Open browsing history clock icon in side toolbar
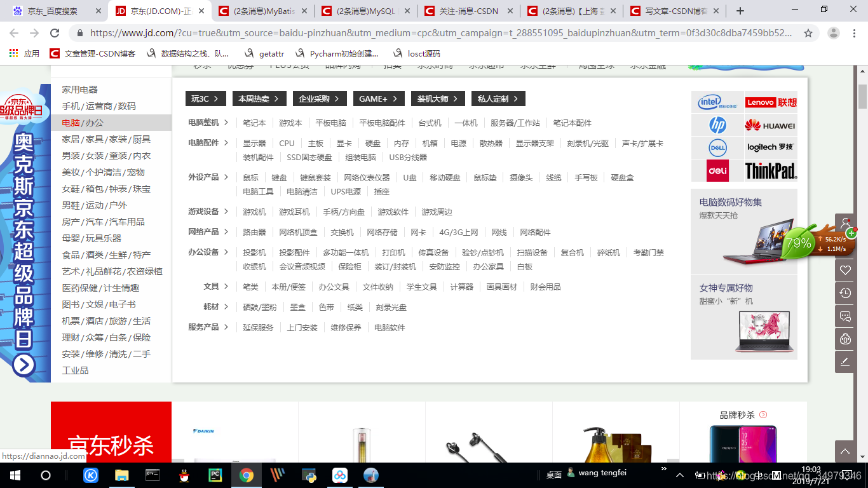The height and width of the screenshot is (488, 868). point(845,293)
